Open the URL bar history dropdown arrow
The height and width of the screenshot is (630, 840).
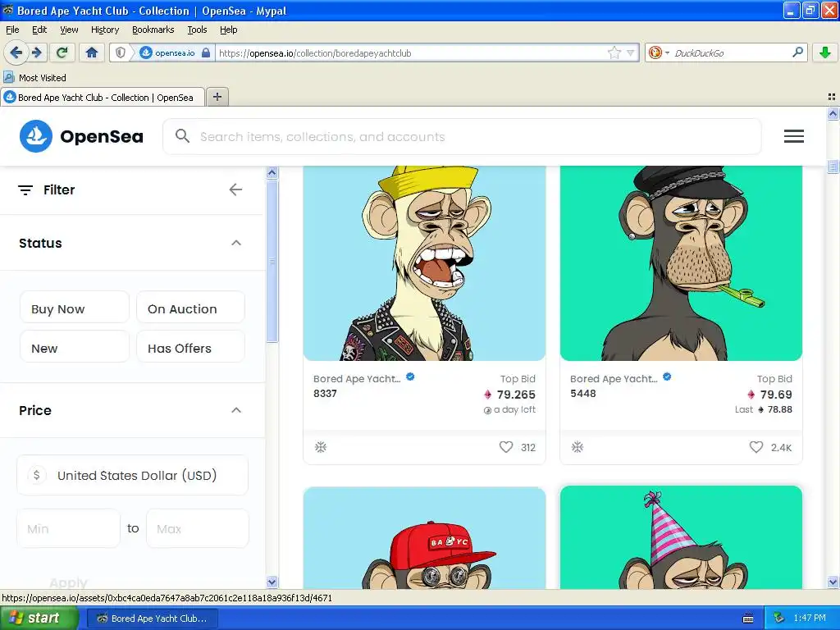[631, 52]
